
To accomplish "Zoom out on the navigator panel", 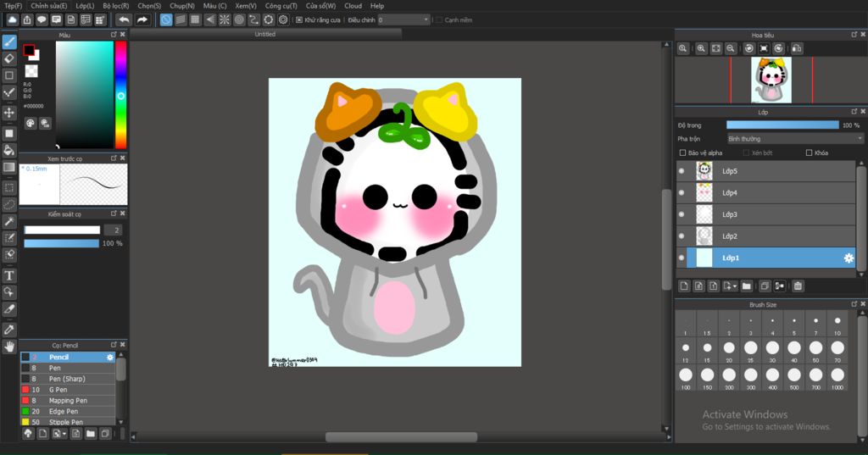I will 731,48.
